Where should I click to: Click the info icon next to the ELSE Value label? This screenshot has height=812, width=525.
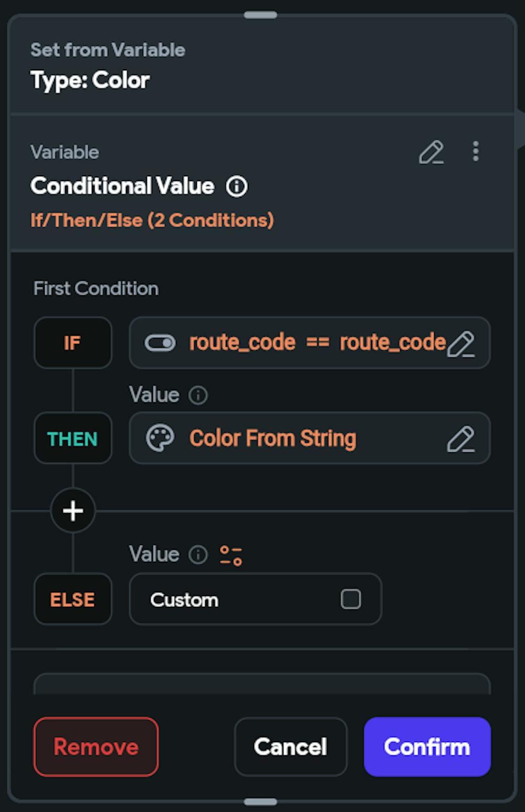click(x=198, y=554)
